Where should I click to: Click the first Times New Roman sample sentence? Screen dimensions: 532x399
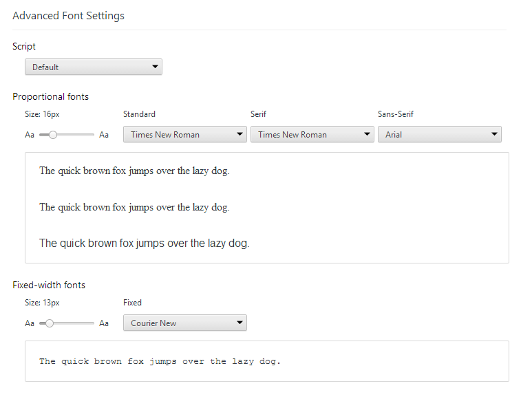coord(134,171)
